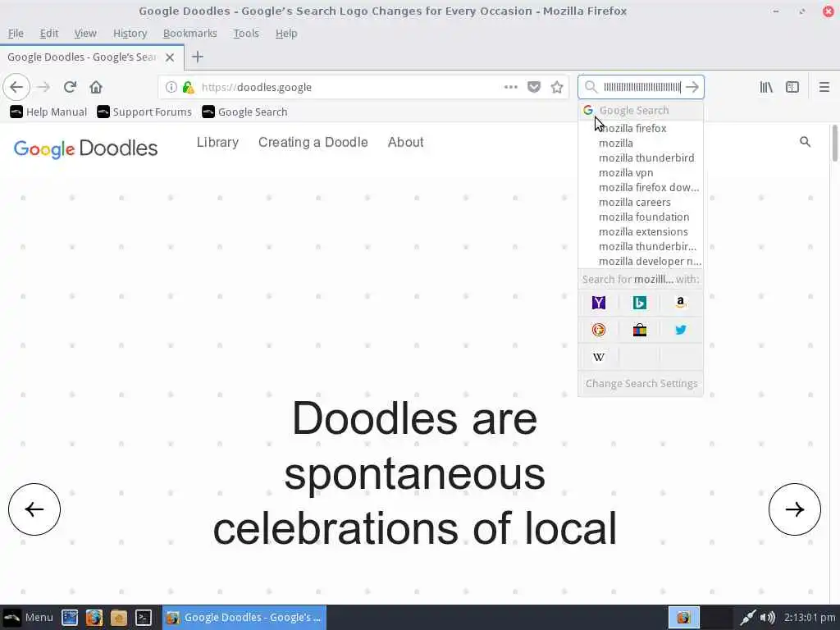Screen dimensions: 840x630
Task: Open Creating a Doodle page
Action: click(313, 142)
